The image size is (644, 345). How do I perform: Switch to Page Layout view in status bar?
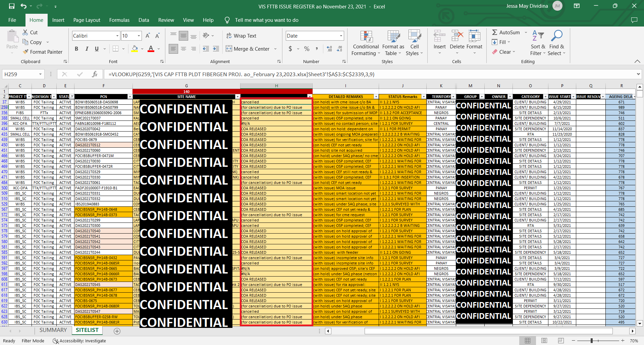(544, 341)
